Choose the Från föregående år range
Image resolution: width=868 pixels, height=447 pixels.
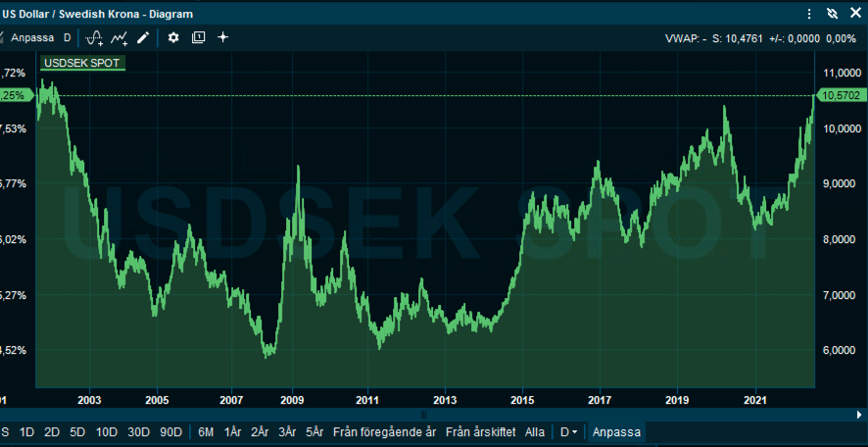(385, 431)
